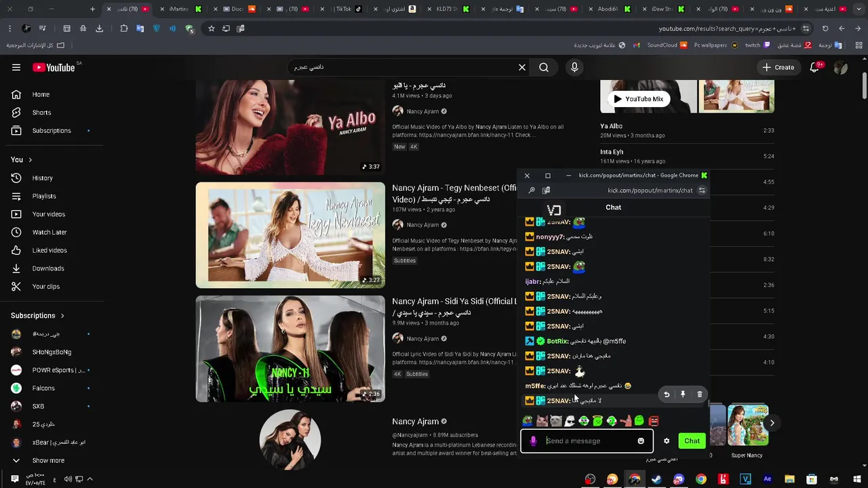
Task: Click m5ffe username in chat
Action: point(535,386)
